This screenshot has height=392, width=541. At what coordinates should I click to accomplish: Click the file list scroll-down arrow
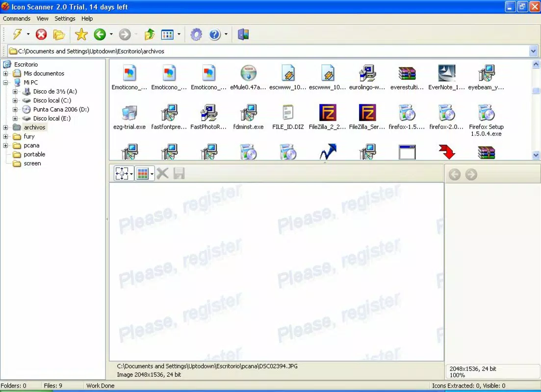pos(536,155)
